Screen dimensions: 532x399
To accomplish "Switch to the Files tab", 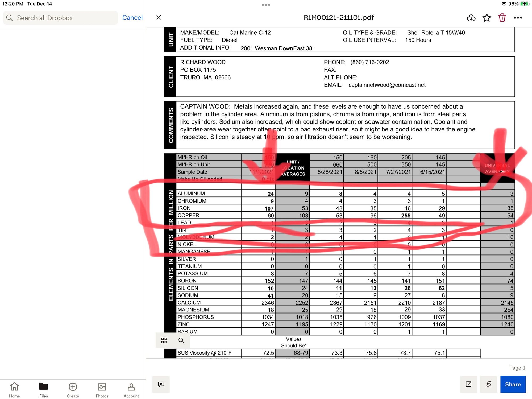I will [43, 389].
